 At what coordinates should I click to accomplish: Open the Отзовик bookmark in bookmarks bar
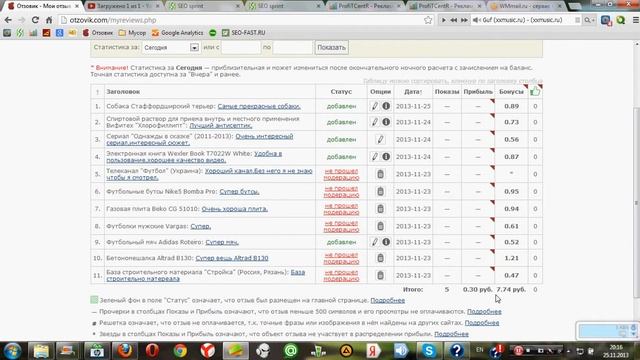[x=98, y=33]
